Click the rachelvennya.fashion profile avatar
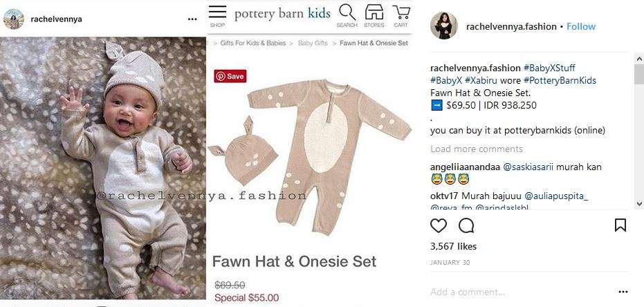Image resolution: width=644 pixels, height=307 pixels. coord(443,26)
